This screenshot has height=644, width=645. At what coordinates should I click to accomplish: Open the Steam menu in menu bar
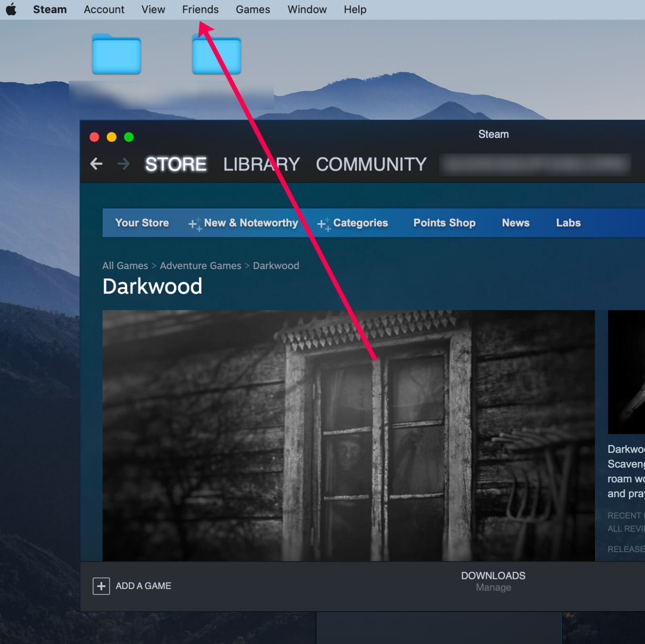tap(50, 9)
